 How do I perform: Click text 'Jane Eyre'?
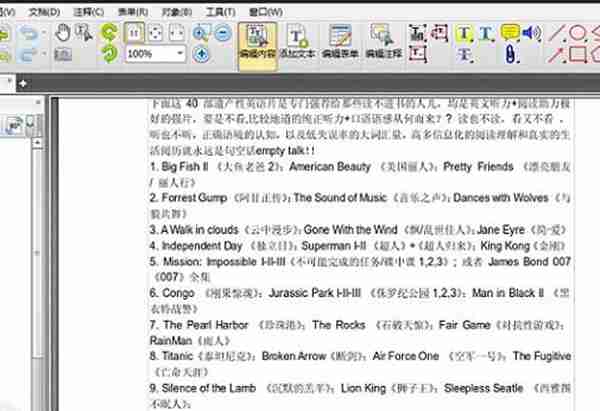coord(501,230)
